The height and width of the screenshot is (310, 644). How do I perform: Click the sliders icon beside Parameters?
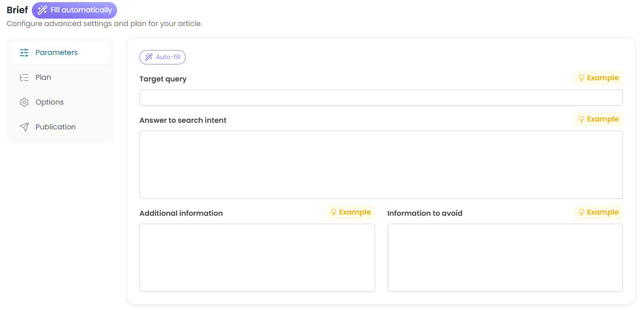coord(24,52)
